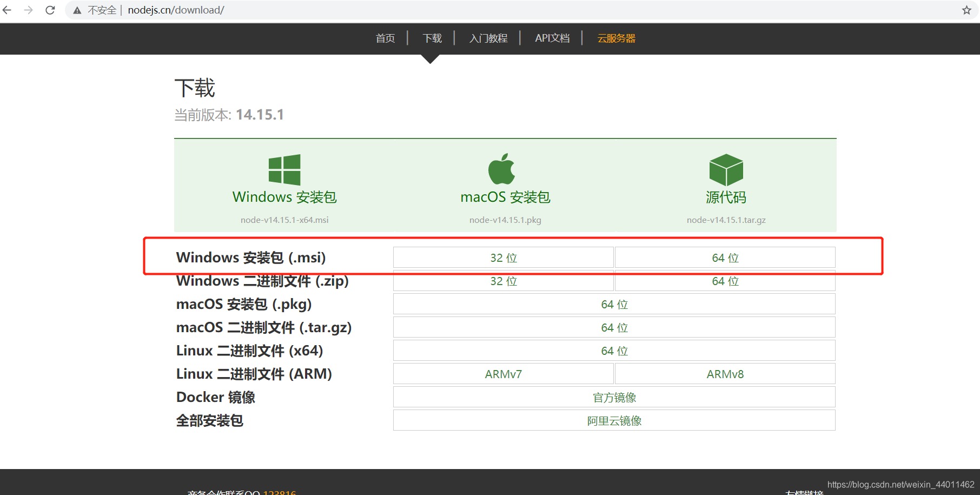
Task: Click the Windows logo icon
Action: coord(284,169)
